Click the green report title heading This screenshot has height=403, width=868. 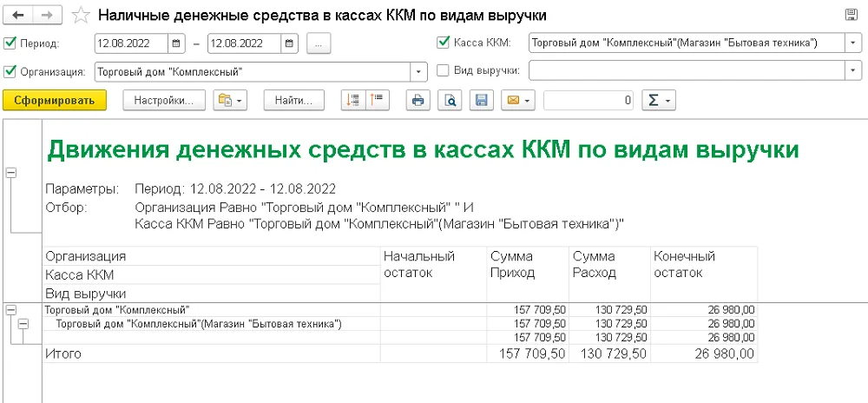tap(423, 150)
